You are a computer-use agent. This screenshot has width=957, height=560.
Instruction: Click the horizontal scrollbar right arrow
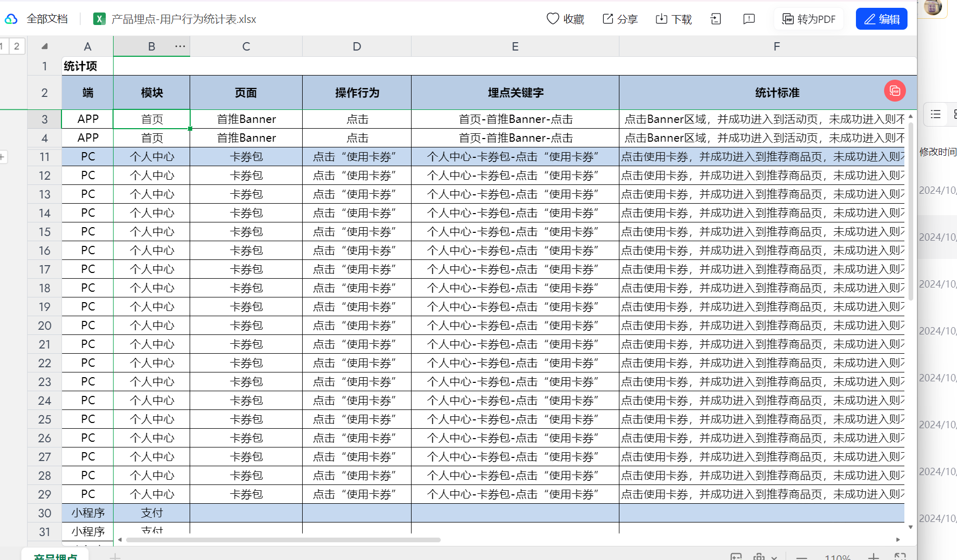click(898, 540)
